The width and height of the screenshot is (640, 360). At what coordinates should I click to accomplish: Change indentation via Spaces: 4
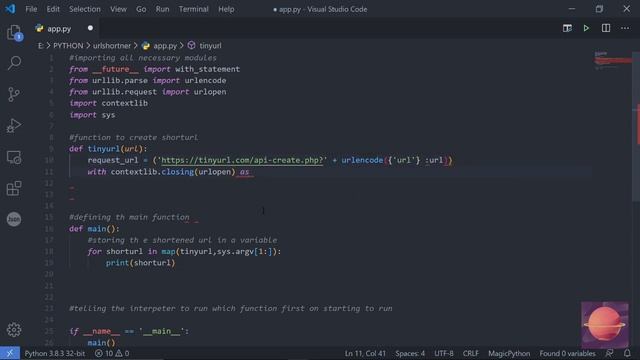pos(410,353)
